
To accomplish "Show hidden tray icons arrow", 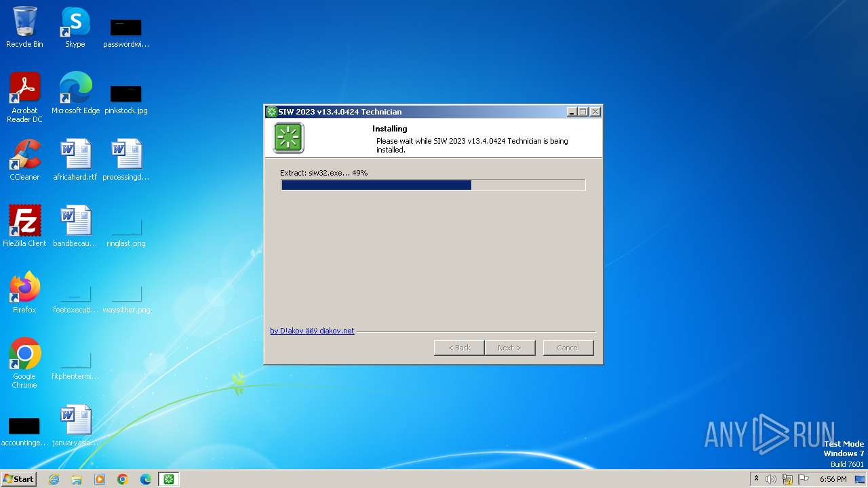I will click(756, 479).
